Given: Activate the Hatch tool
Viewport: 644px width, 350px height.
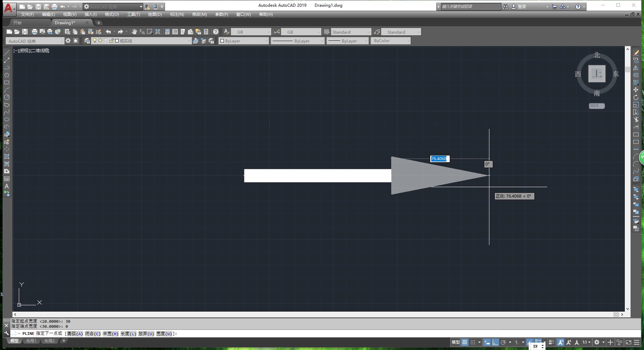Looking at the screenshot, I should coord(6,156).
